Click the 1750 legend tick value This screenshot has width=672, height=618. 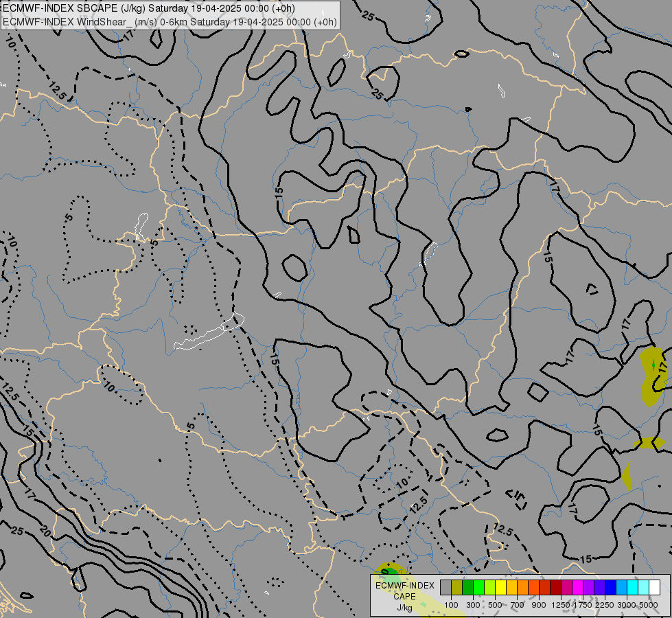point(583,605)
